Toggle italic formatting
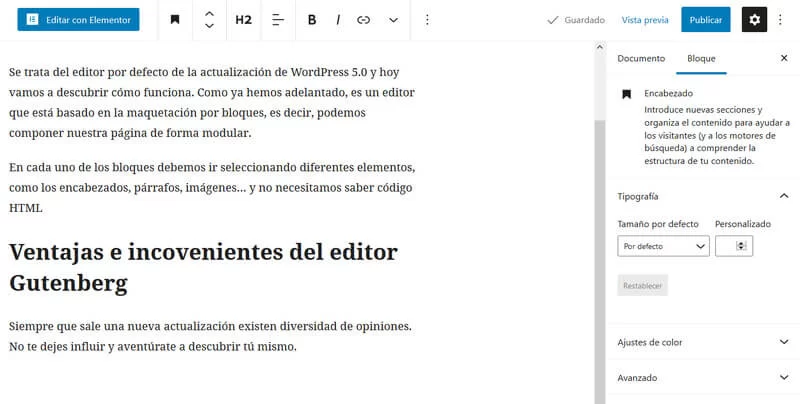800x404 pixels. (338, 20)
